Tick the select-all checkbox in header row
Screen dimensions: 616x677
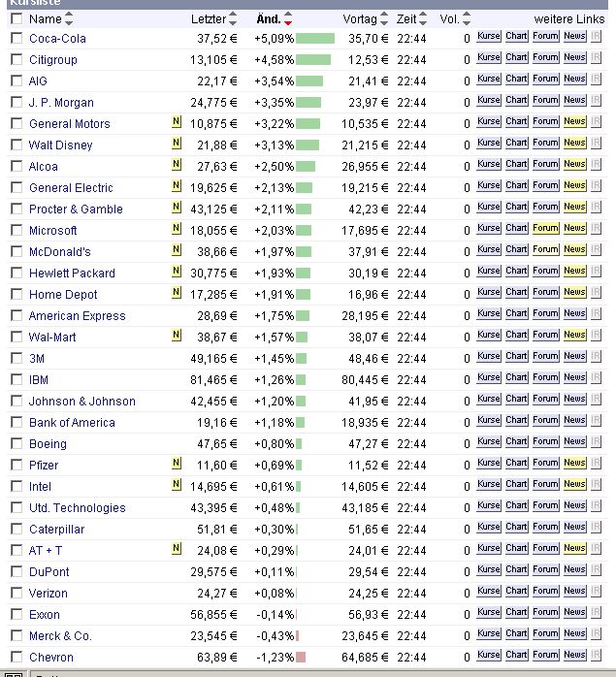16,18
